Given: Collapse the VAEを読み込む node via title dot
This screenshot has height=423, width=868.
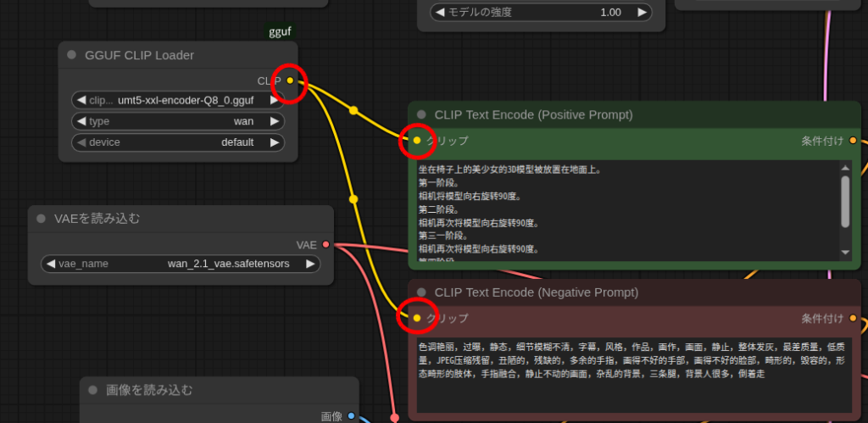Looking at the screenshot, I should pyautogui.click(x=42, y=219).
